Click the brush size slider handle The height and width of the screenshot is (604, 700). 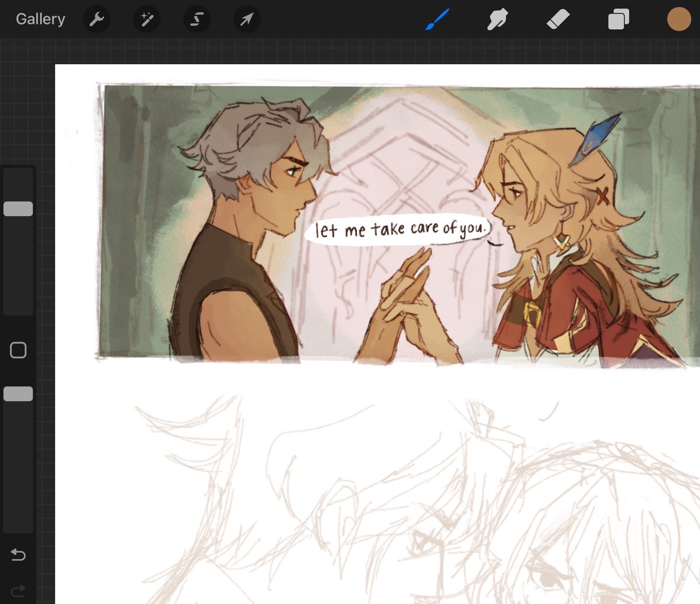pos(18,209)
